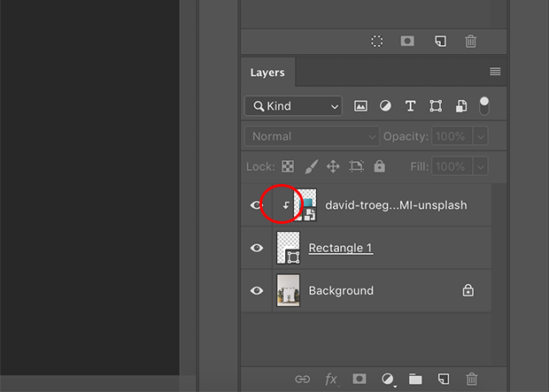Viewport: 549px width, 392px height.
Task: Add a layer style fx icon
Action: click(x=331, y=380)
